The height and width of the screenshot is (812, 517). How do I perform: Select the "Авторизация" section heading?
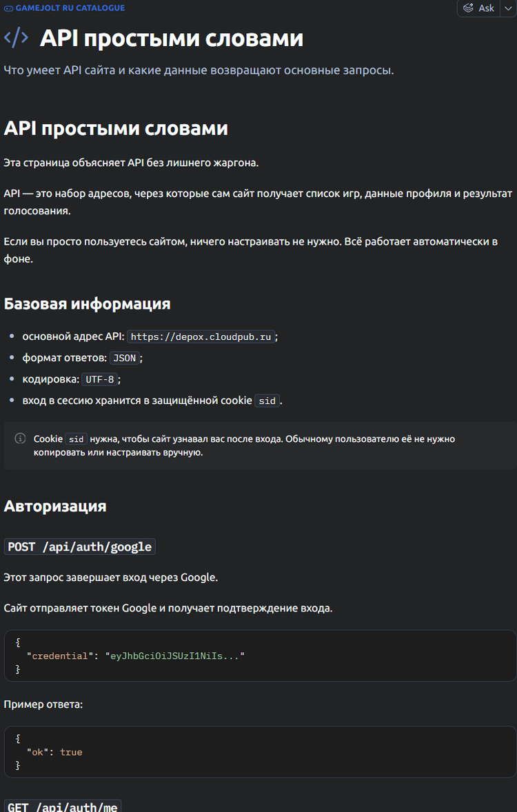click(x=55, y=506)
